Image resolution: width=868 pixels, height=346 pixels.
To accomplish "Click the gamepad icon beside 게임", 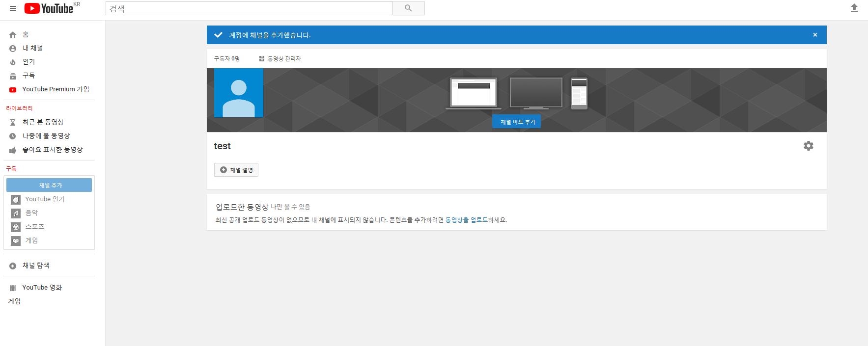I will [16, 241].
